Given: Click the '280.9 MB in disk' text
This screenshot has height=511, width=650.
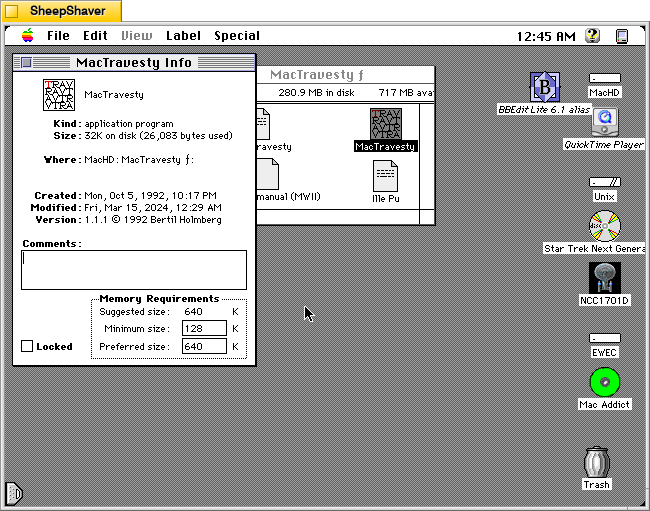Looking at the screenshot, I should tap(316, 92).
